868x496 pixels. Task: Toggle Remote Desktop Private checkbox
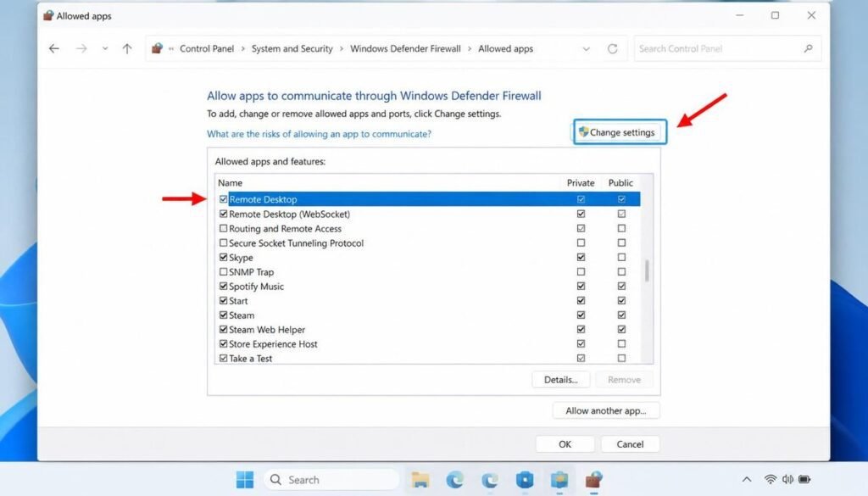(581, 199)
